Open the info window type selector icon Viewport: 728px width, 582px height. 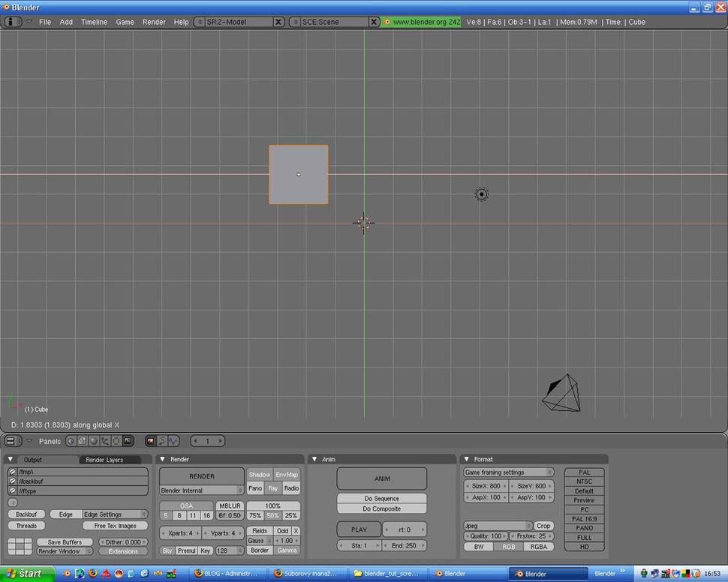pos(13,22)
